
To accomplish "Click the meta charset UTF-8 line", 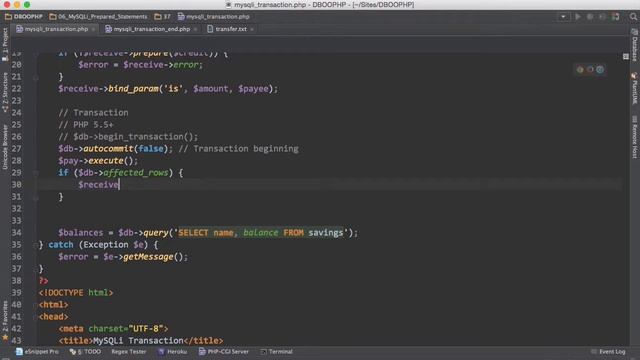I will [x=113, y=329].
